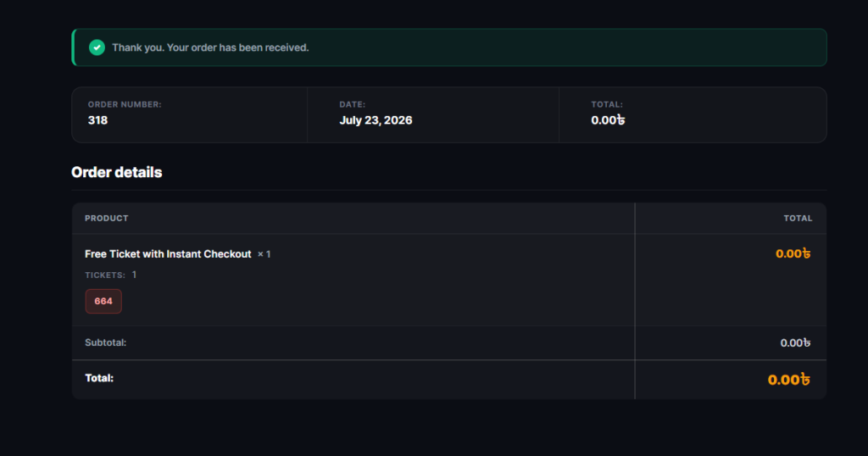
Task: Click the × 1 product quantity
Action: 264,254
